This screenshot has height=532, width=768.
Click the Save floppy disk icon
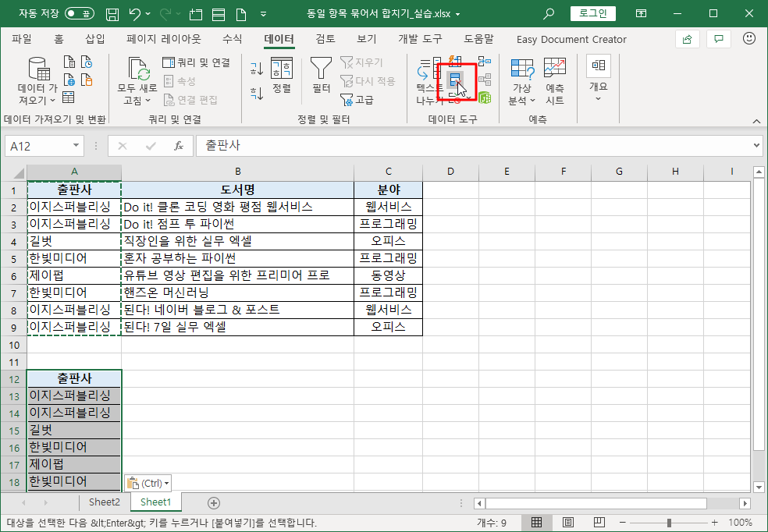click(x=113, y=14)
